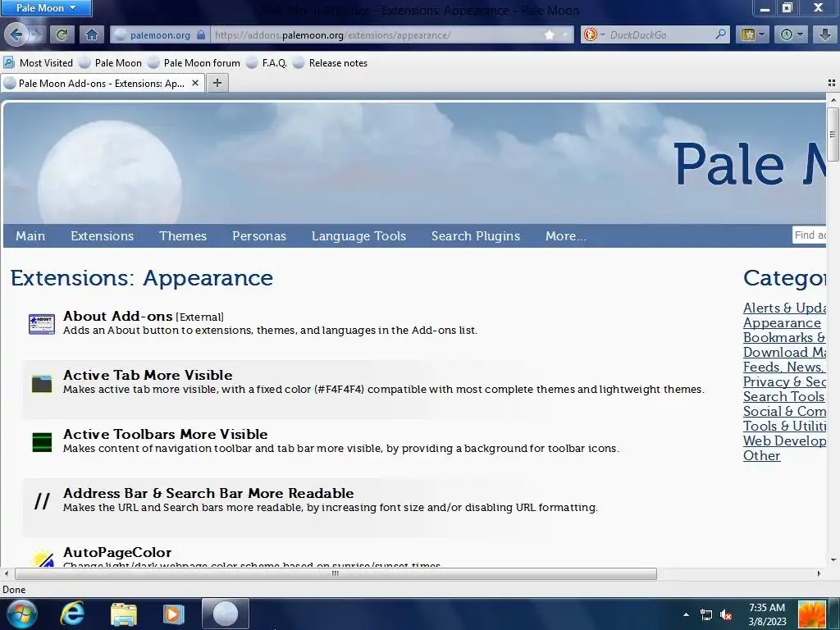Show the tab groups button

coord(832,83)
